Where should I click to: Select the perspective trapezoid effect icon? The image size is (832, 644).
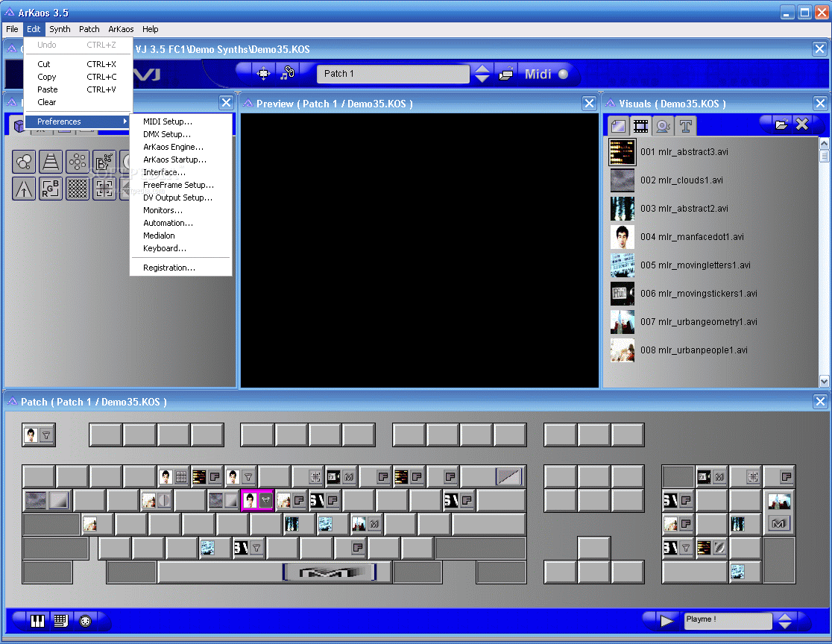point(51,162)
